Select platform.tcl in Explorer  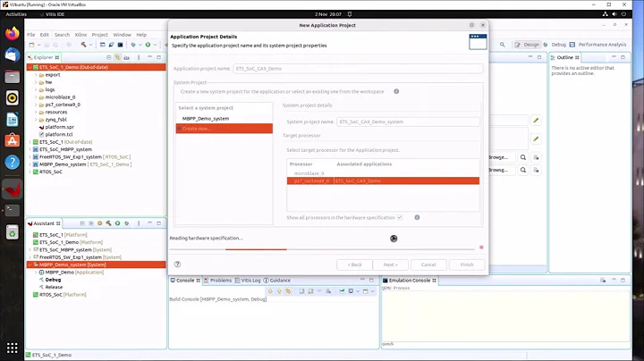point(59,135)
